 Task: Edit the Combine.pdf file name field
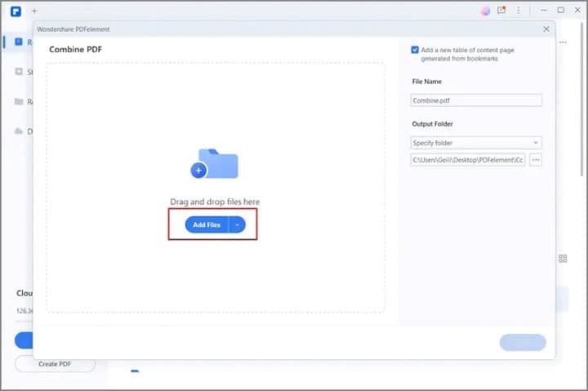476,100
